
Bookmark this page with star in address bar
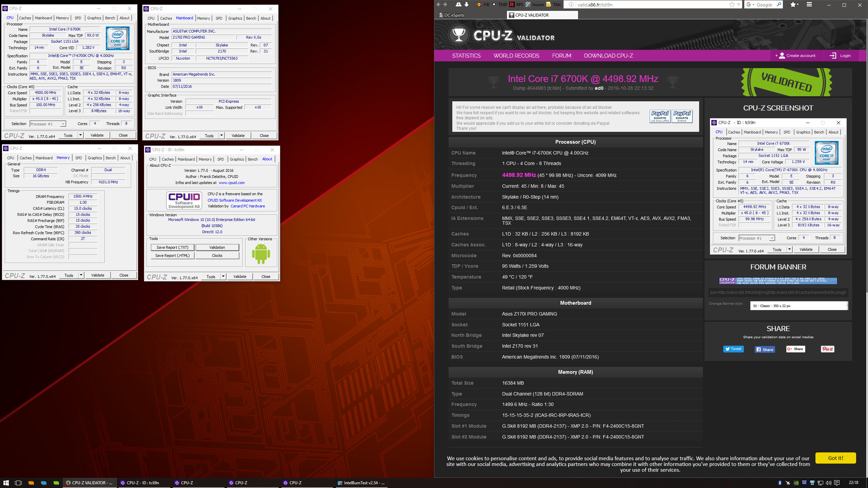(x=732, y=4)
